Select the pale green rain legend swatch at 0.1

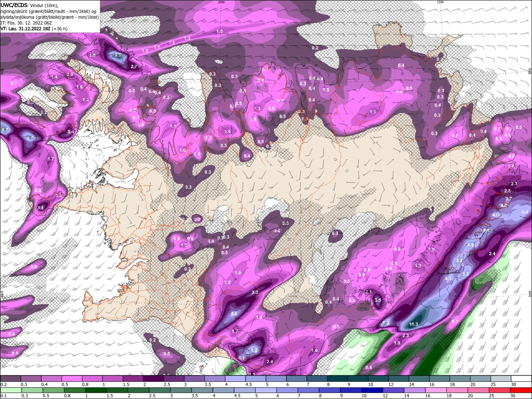[x=10, y=390]
